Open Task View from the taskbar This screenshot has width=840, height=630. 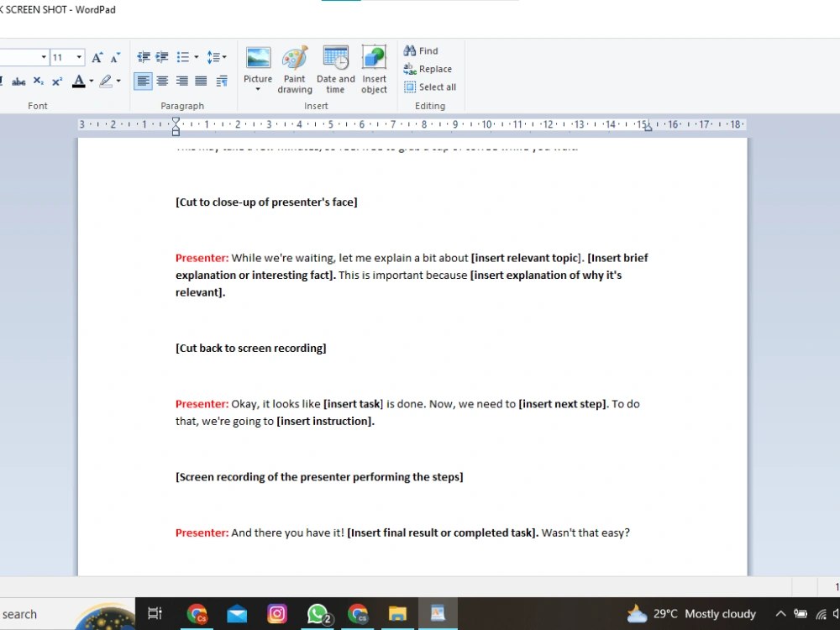155,614
